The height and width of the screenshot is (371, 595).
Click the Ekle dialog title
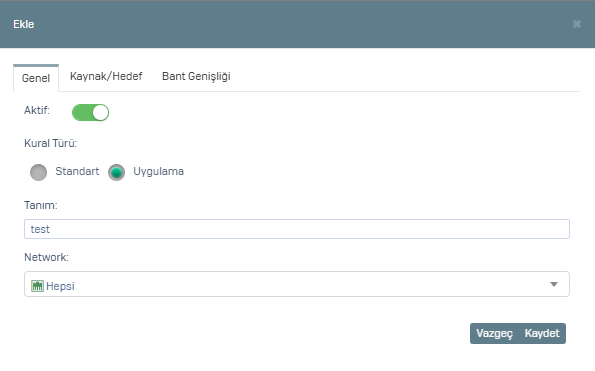pyautogui.click(x=24, y=24)
